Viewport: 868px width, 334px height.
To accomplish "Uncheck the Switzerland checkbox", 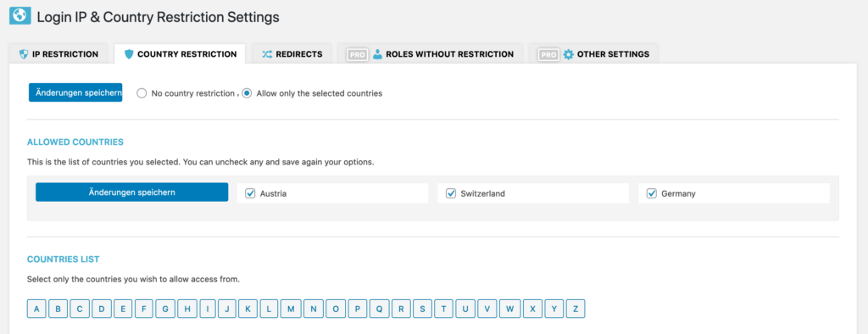I will 451,193.
